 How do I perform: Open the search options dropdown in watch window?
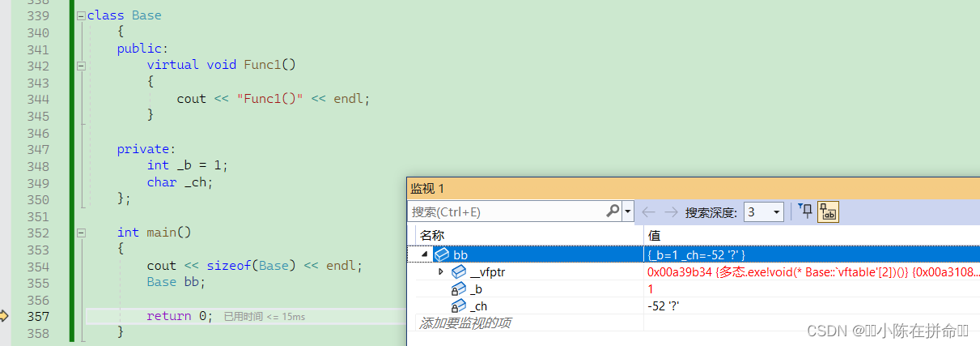pos(628,212)
